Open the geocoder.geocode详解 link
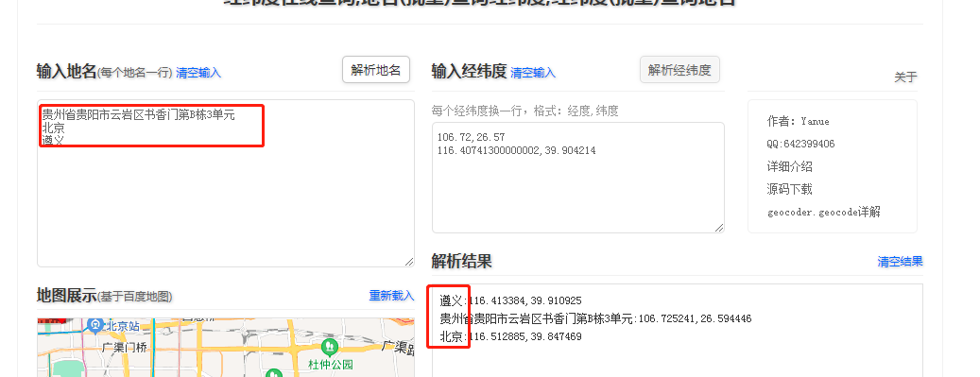980x377 pixels. 824,212
